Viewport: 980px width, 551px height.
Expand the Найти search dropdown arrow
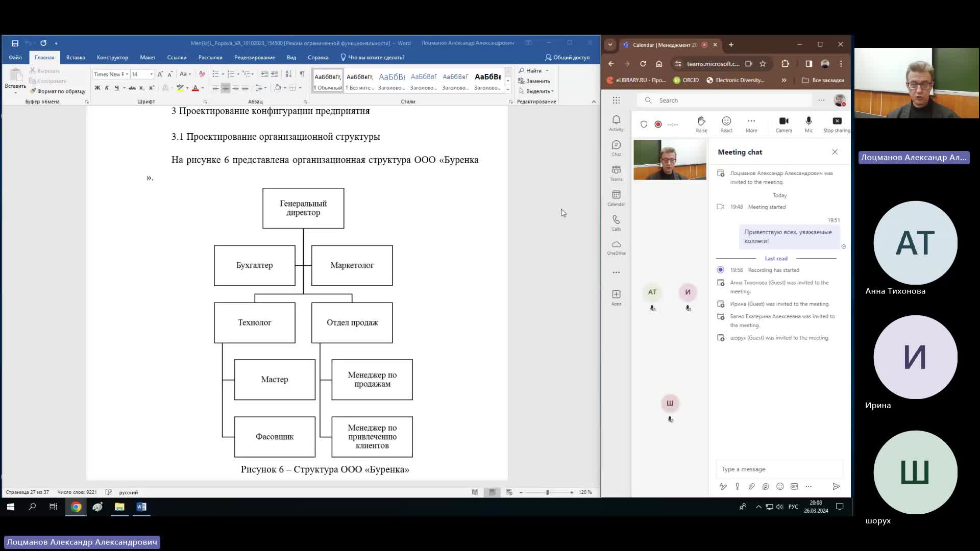(x=547, y=71)
